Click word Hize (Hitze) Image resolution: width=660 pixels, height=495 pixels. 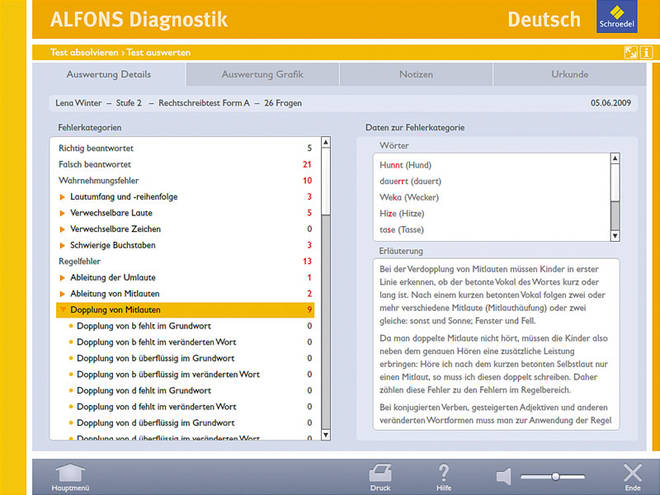pyautogui.click(x=402, y=214)
